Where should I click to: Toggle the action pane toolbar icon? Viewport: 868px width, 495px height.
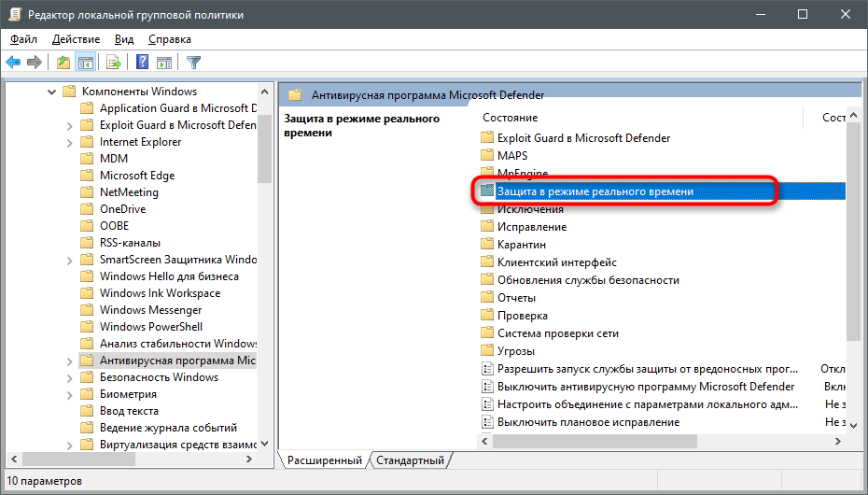pos(164,63)
